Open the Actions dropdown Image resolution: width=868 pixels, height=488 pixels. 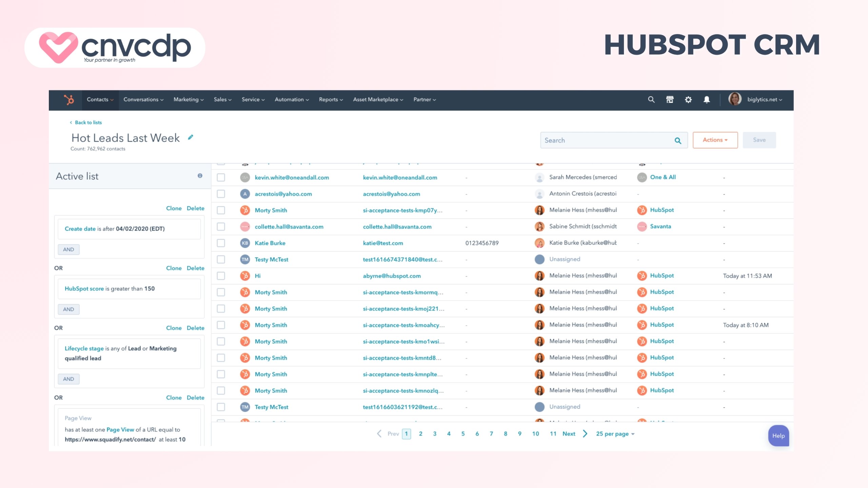715,140
